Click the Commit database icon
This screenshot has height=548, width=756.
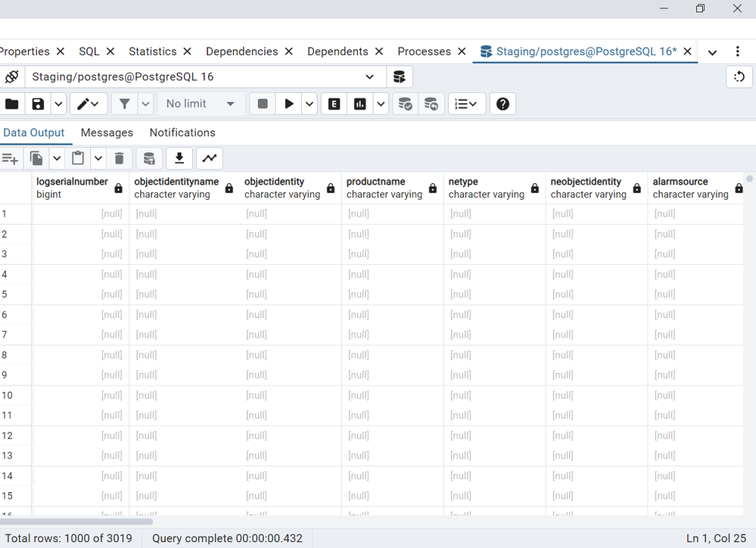pos(406,104)
